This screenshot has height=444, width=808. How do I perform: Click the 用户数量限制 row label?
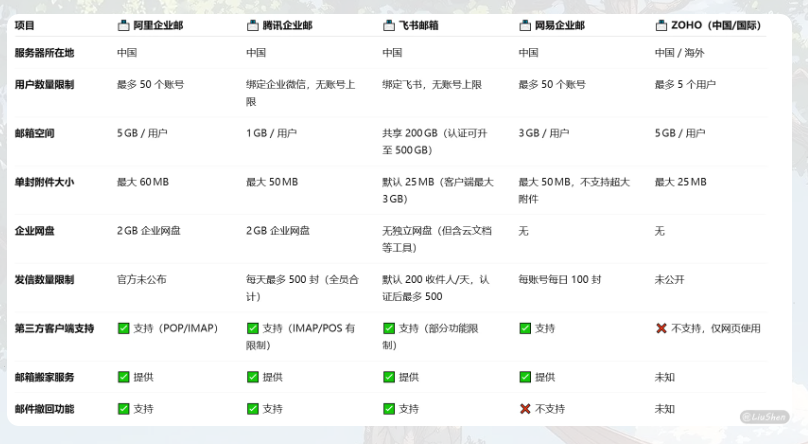pyautogui.click(x=44, y=84)
